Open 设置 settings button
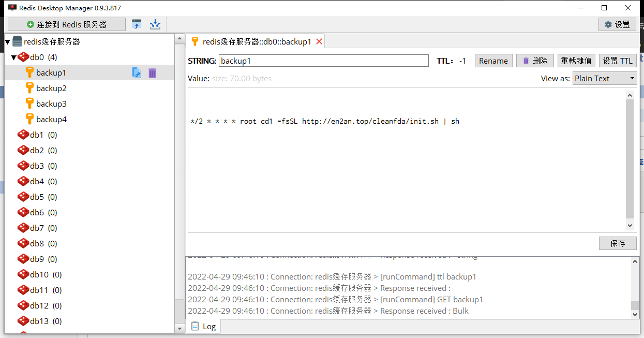 pos(617,24)
